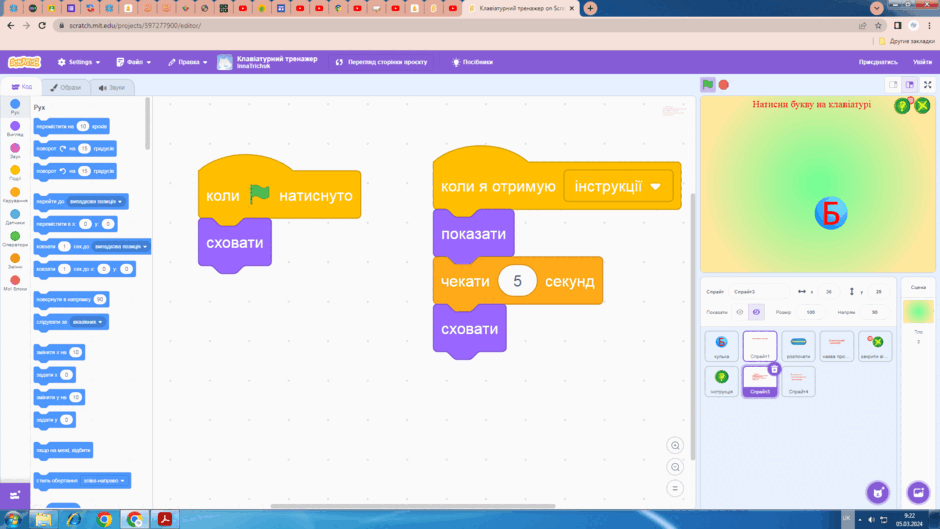Click the workspace horizontal scrollbar
Screen dimensions: 940x529
pos(412,506)
